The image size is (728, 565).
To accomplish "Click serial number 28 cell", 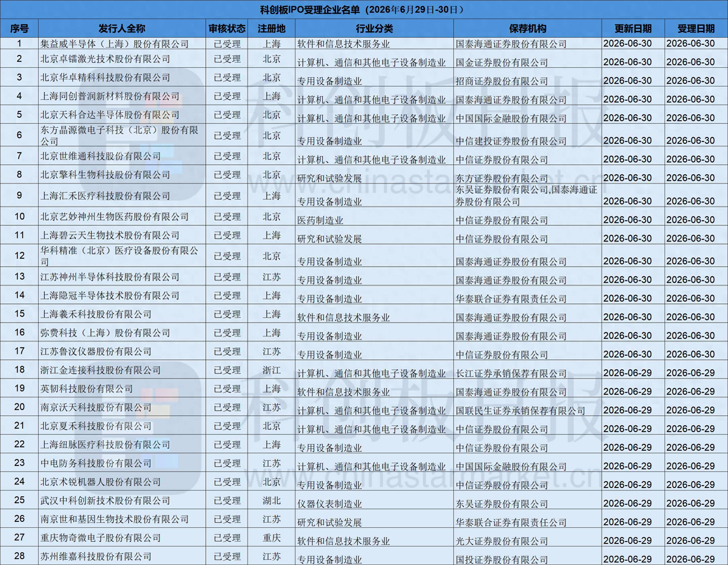I will 19,556.
